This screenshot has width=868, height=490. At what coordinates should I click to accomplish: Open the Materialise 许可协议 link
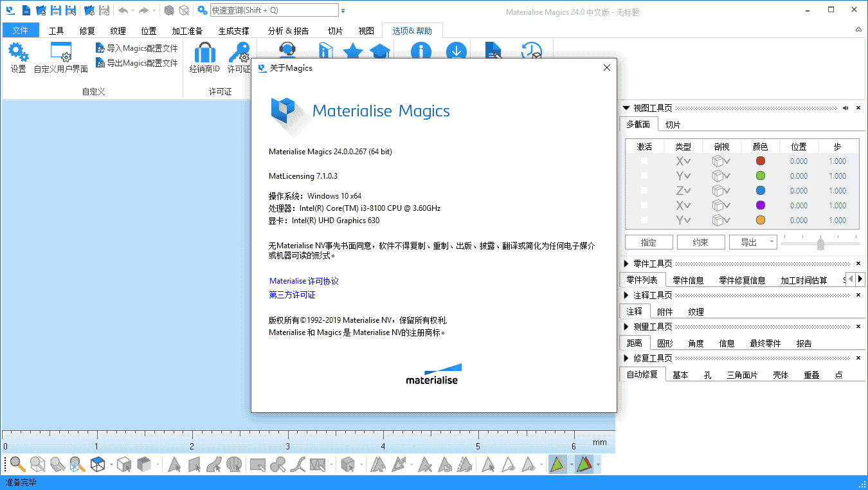303,281
